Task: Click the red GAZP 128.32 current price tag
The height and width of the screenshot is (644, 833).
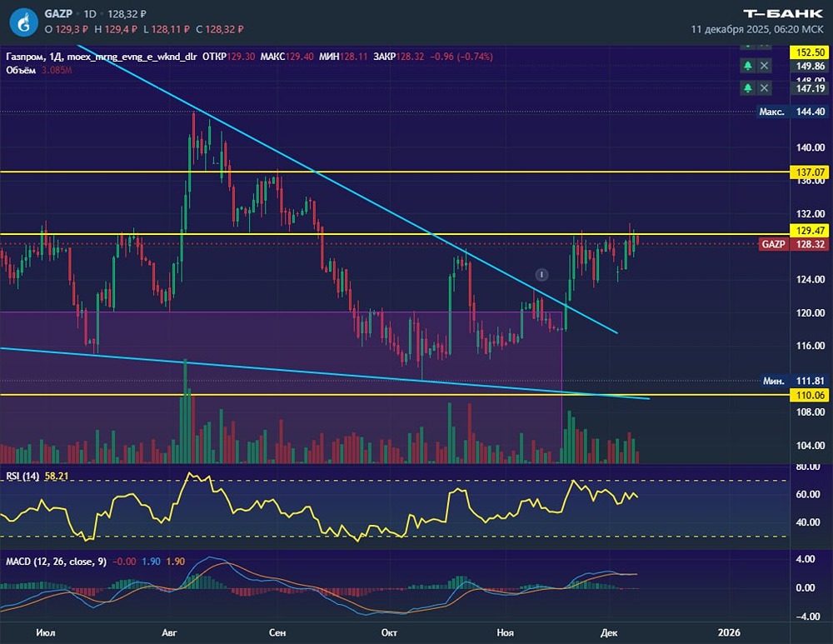Action: point(793,244)
